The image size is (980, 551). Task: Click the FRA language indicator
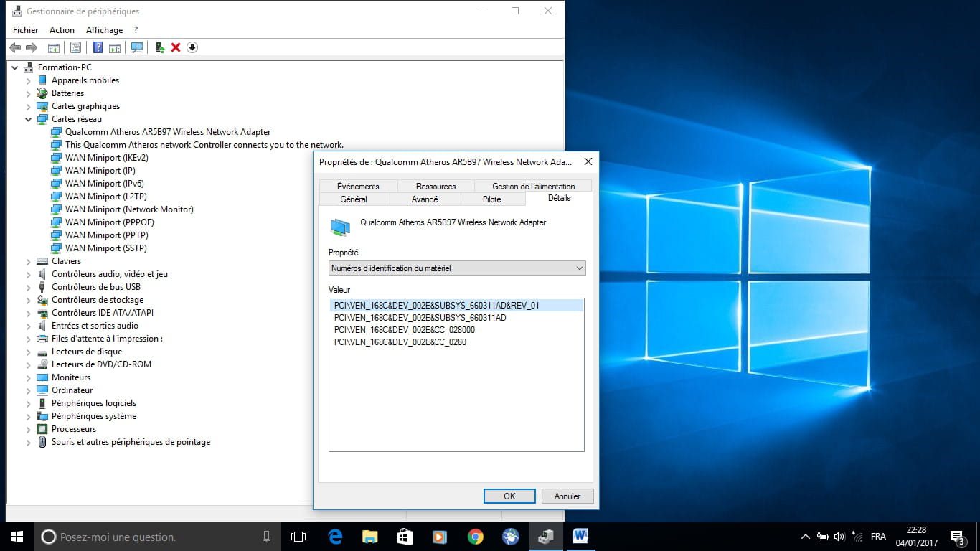(x=878, y=537)
